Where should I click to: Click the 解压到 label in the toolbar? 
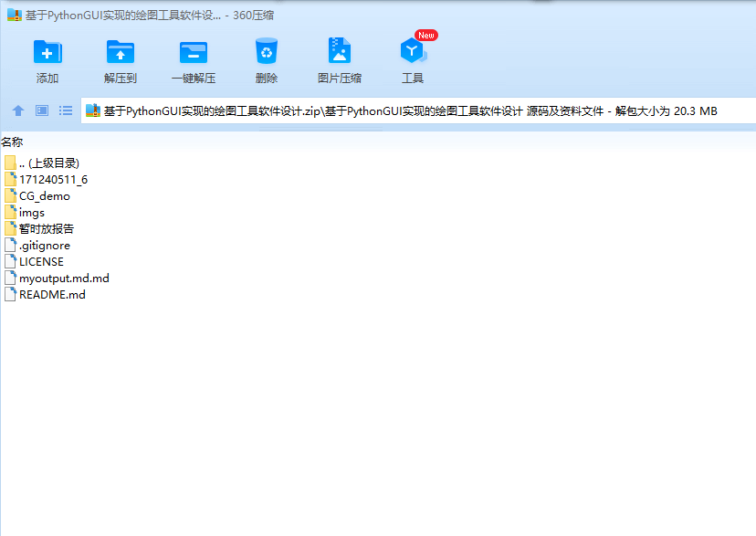120,79
